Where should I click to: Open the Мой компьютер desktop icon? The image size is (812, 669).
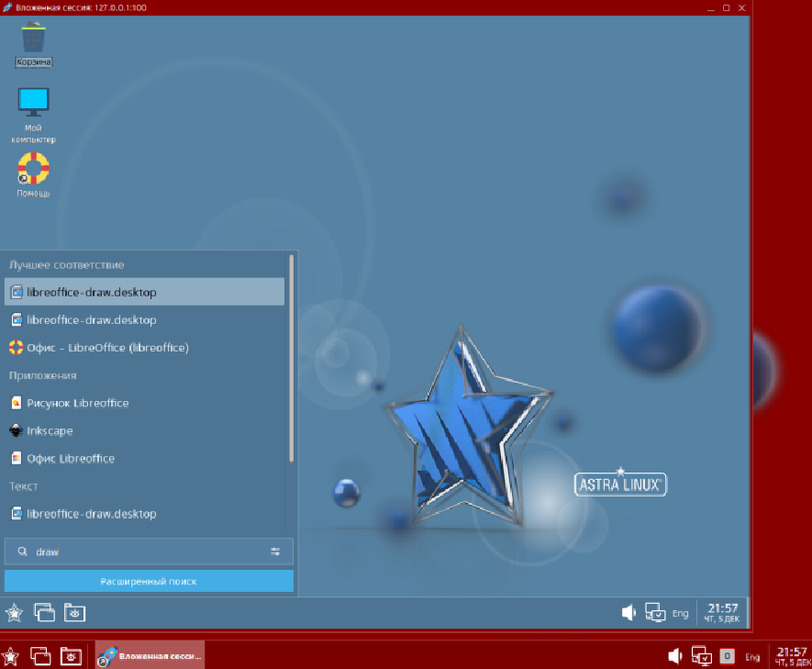(x=34, y=116)
